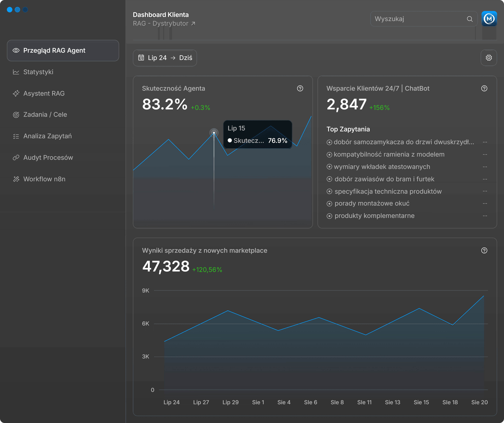Open RAG - Dystrybutor external link
This screenshot has height=423, width=504.
(x=164, y=23)
